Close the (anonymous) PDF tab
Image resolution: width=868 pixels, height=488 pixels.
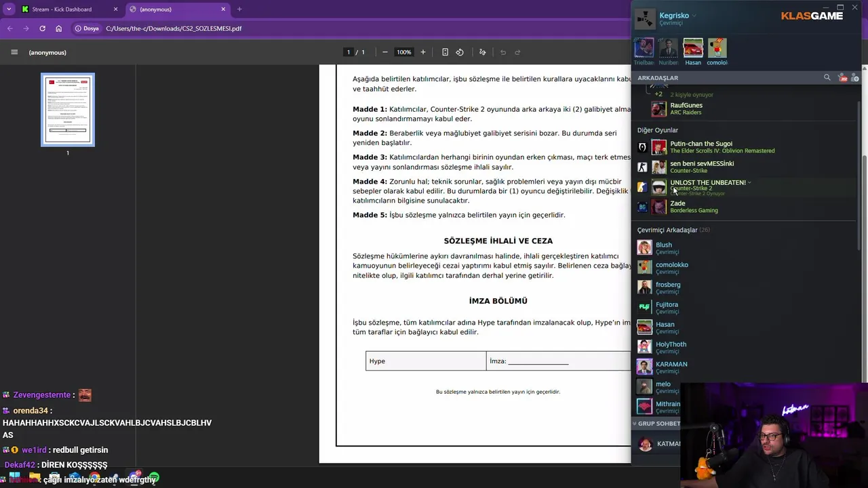click(223, 9)
